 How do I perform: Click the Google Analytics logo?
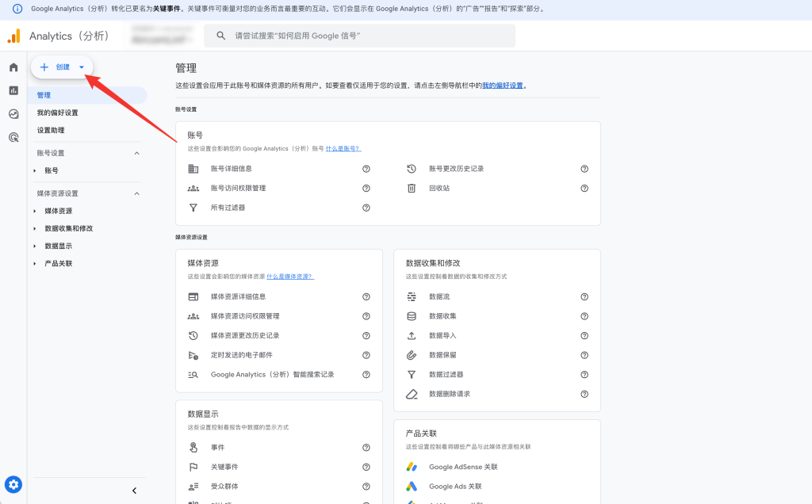[x=14, y=36]
